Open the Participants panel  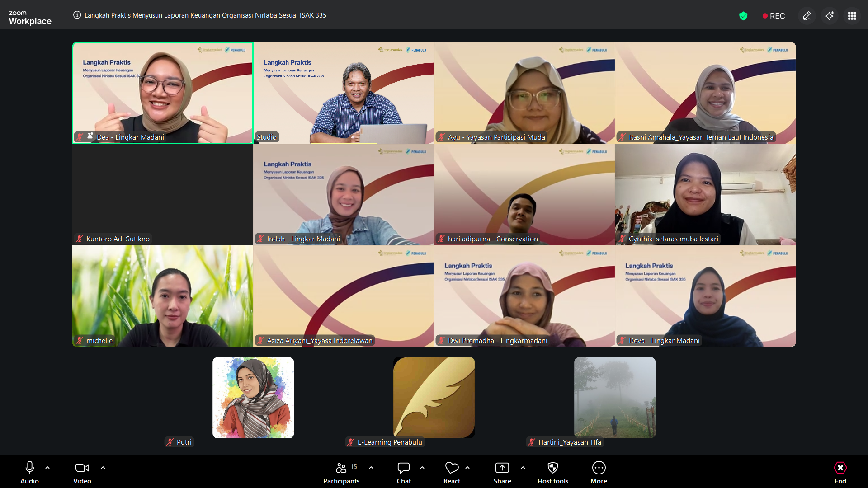click(x=341, y=472)
